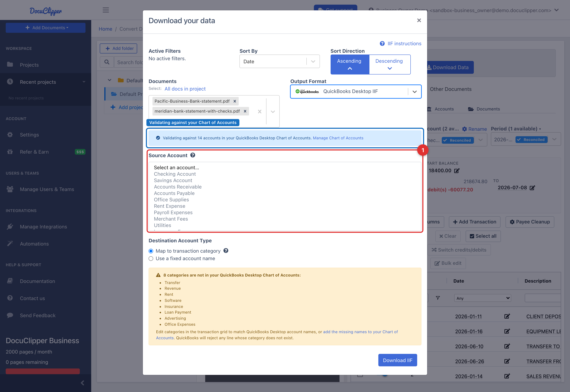Viewport: 570px width, 392px height.
Task: Click folder search magnifier icon
Action: coord(107,62)
